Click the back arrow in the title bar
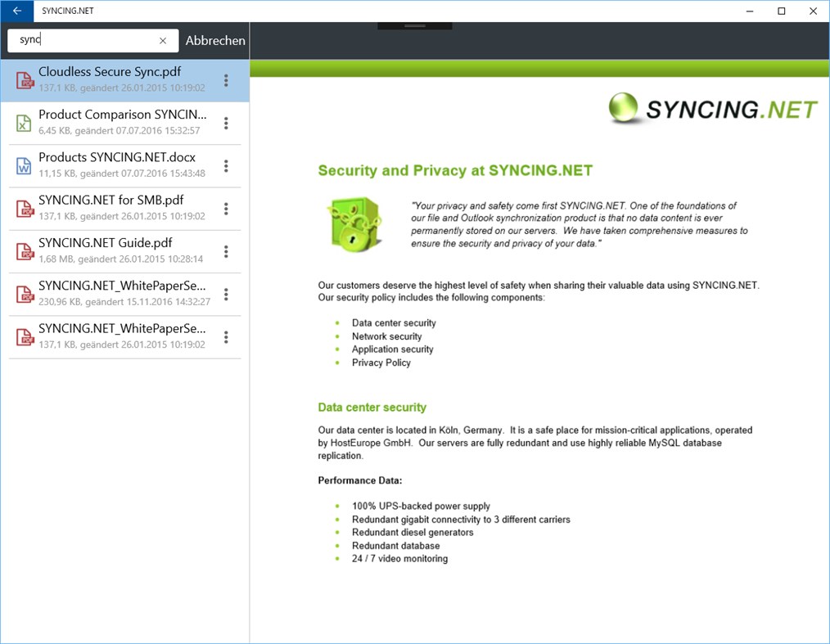Image resolution: width=830 pixels, height=644 pixels. (x=16, y=11)
